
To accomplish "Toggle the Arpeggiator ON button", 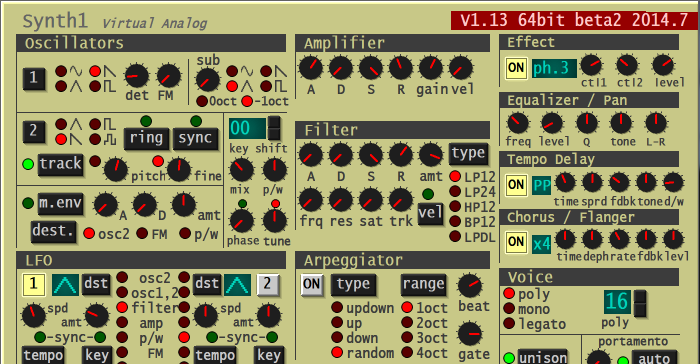I will 312,284.
